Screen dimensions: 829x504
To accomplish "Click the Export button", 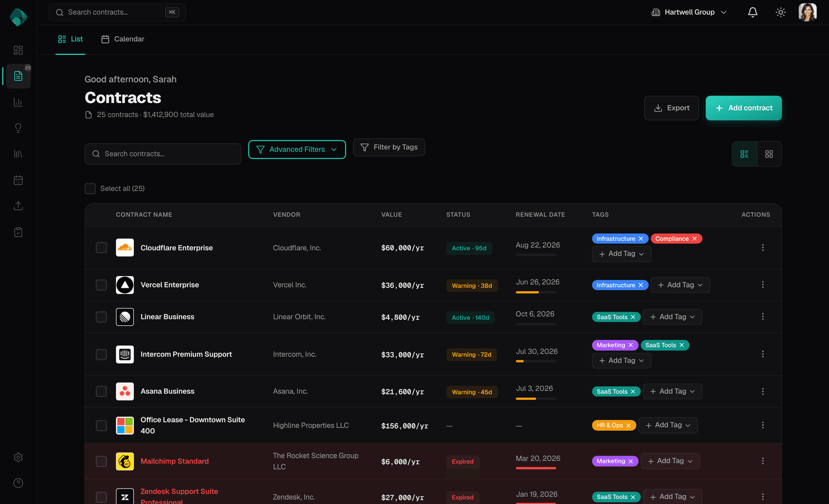I will point(672,108).
